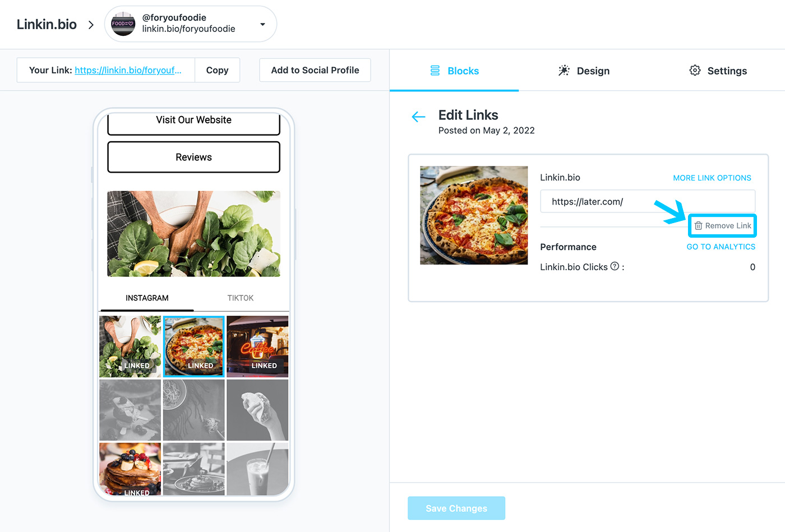The width and height of the screenshot is (785, 532).
Task: Open MORE LINK OPTIONS
Action: coord(712,178)
